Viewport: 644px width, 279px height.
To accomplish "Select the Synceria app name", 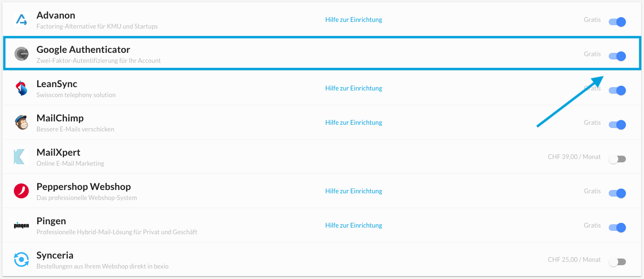I will tap(55, 255).
